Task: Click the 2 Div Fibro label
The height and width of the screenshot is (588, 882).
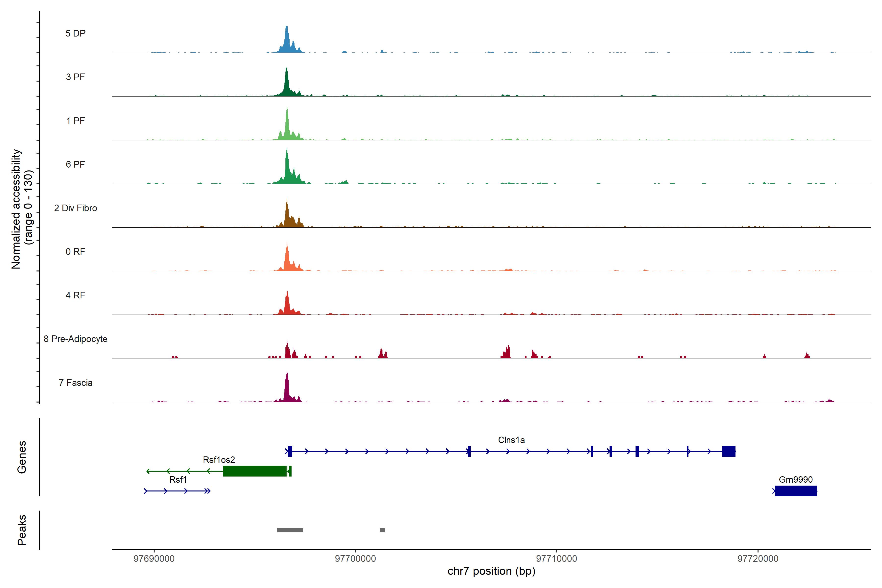Action: coord(75,208)
